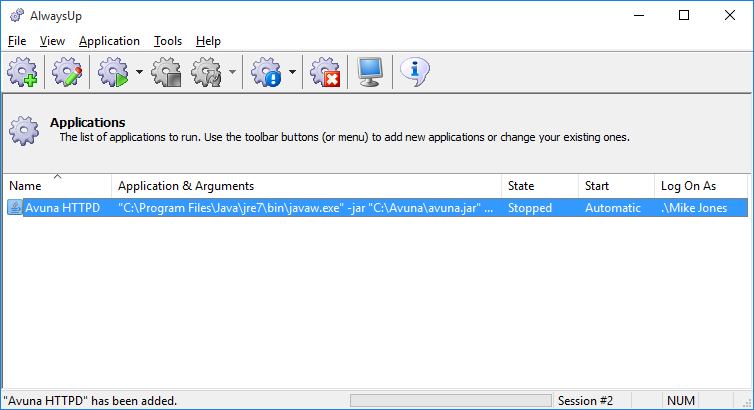Image resolution: width=754 pixels, height=410 pixels.
Task: Click the Automatic start cell
Action: (x=613, y=208)
